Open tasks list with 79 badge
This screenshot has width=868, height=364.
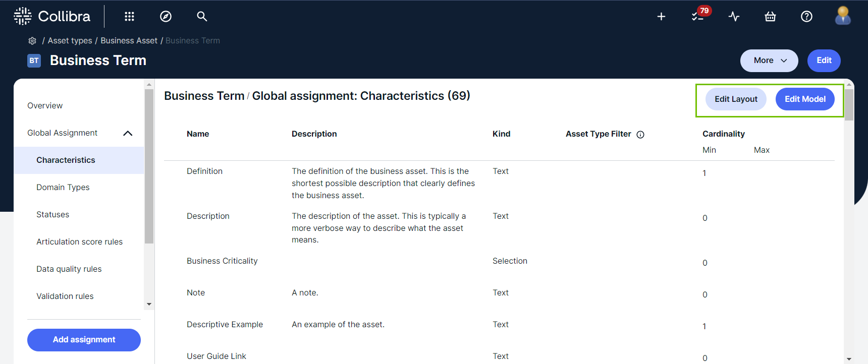pyautogui.click(x=698, y=16)
